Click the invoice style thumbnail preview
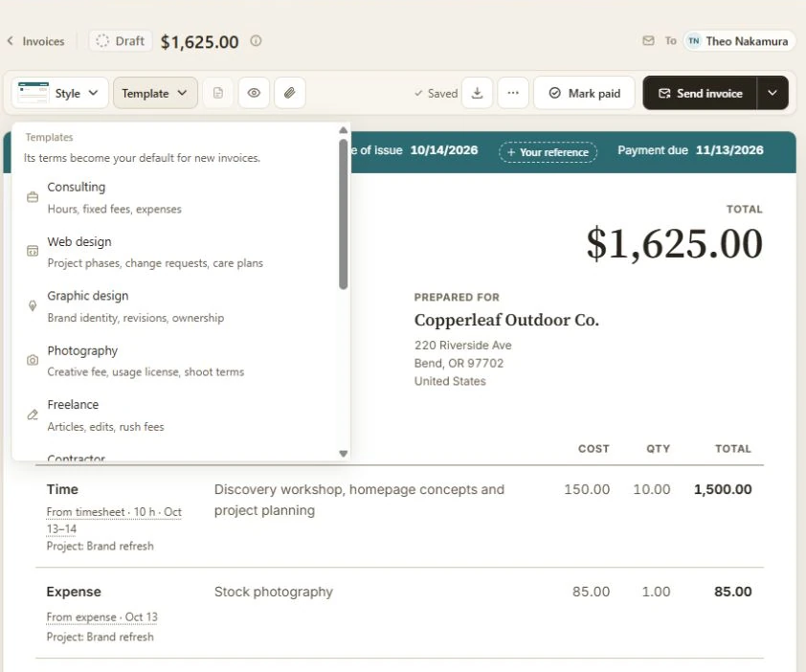 click(33, 93)
